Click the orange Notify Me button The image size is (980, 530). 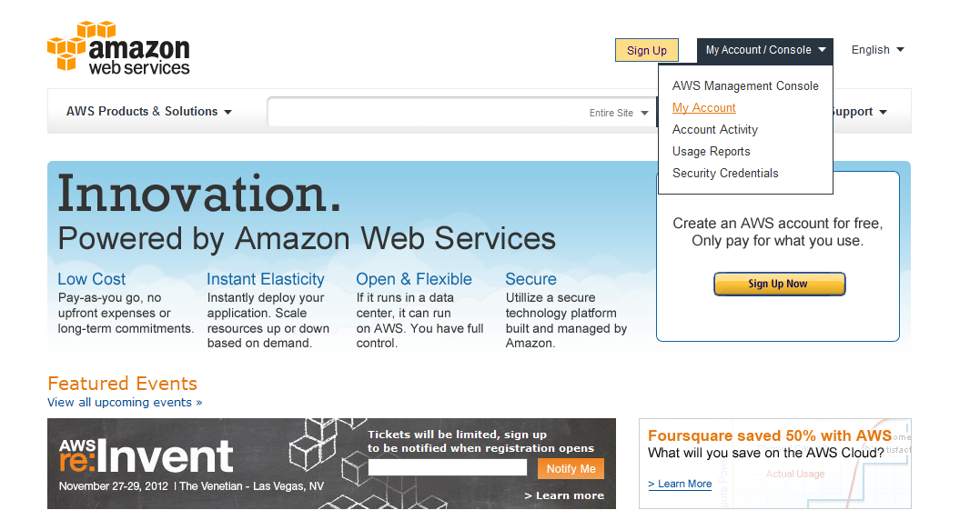tap(571, 468)
